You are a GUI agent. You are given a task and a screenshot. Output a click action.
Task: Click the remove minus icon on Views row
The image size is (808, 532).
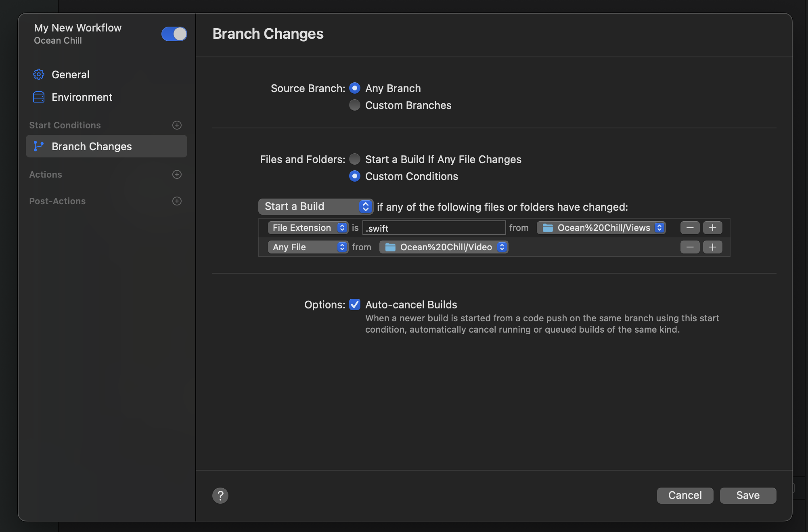[x=690, y=227]
